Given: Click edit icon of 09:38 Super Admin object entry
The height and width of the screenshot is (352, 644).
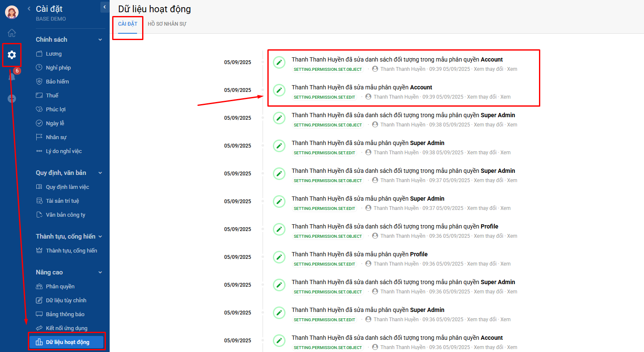Looking at the screenshot, I should (x=279, y=118).
